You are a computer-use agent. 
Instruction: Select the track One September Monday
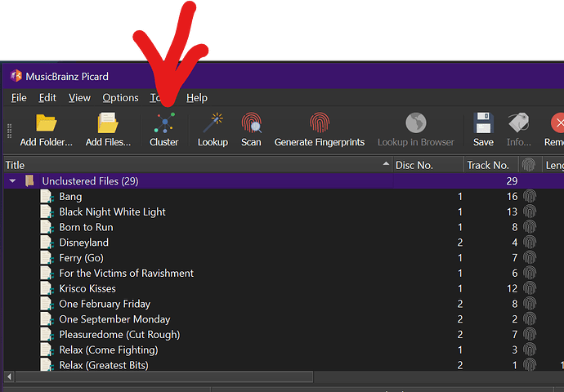coord(114,319)
